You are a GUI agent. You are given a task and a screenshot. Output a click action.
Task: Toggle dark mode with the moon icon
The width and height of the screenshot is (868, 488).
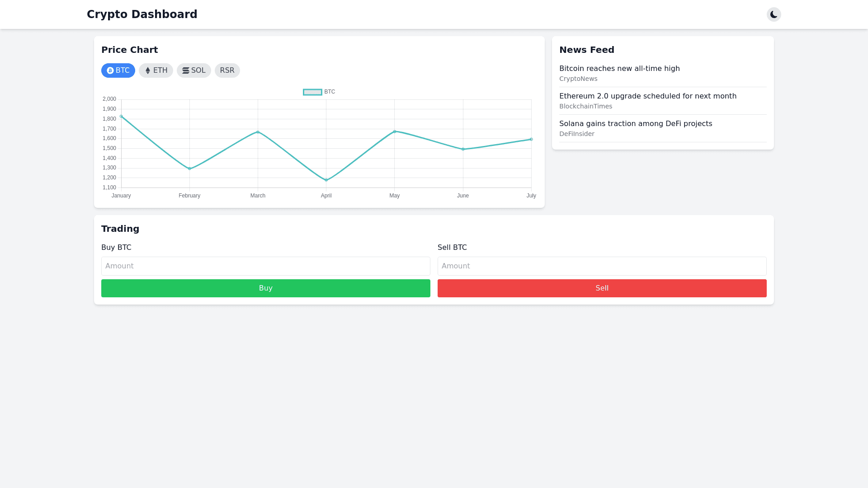[x=774, y=14]
